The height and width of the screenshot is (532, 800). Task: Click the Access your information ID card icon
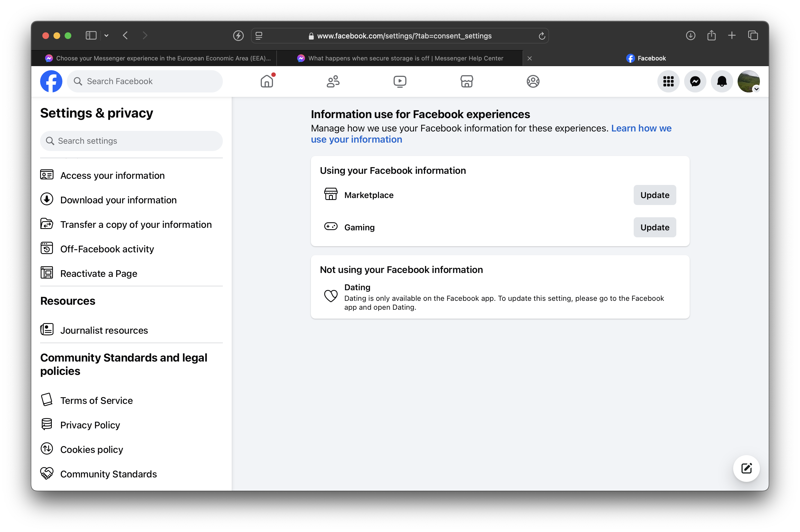point(47,175)
